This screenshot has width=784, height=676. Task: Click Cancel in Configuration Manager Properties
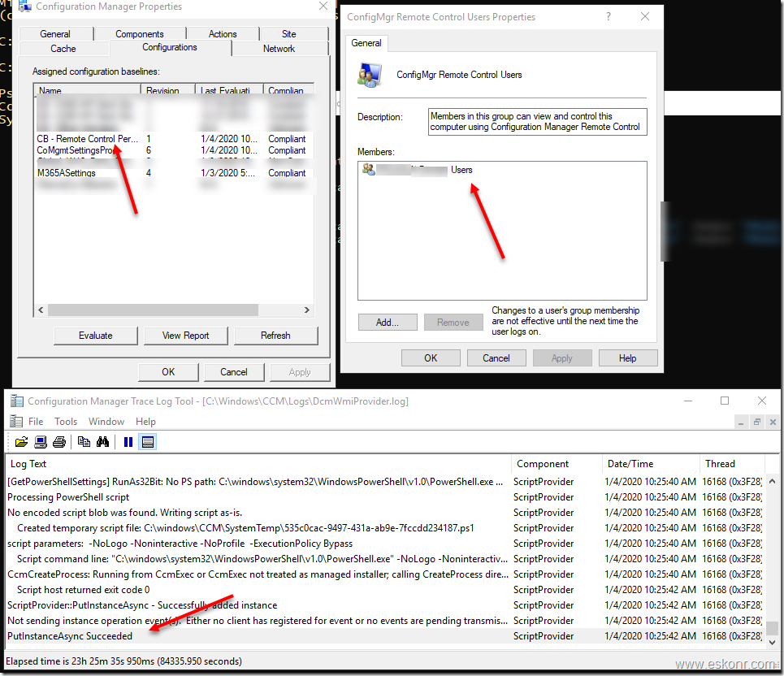click(x=234, y=372)
